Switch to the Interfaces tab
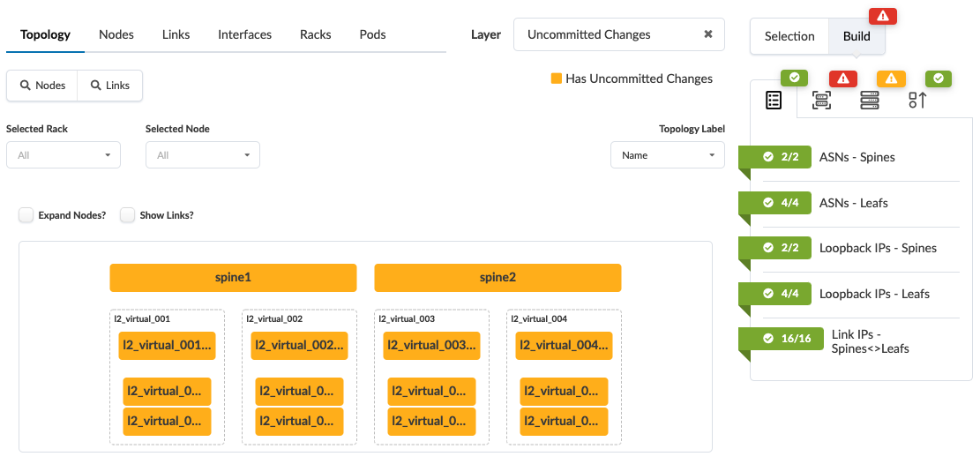The width and height of the screenshot is (980, 464). 244,34
